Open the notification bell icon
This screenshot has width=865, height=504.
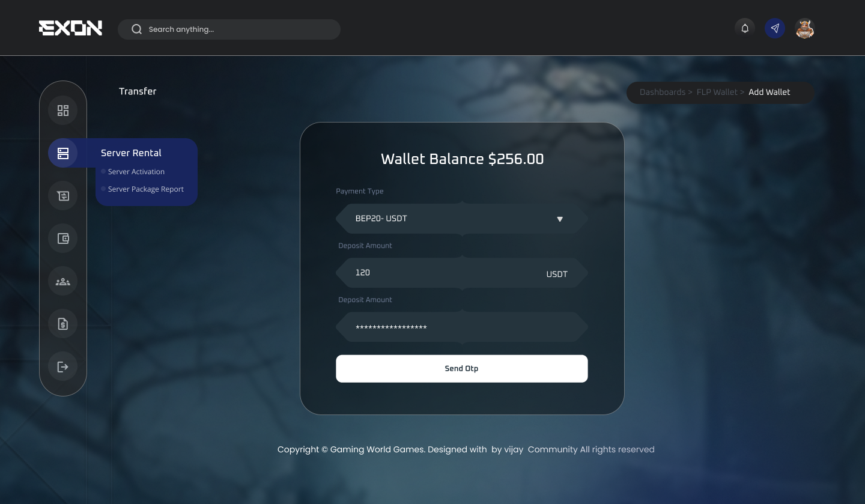tap(745, 28)
